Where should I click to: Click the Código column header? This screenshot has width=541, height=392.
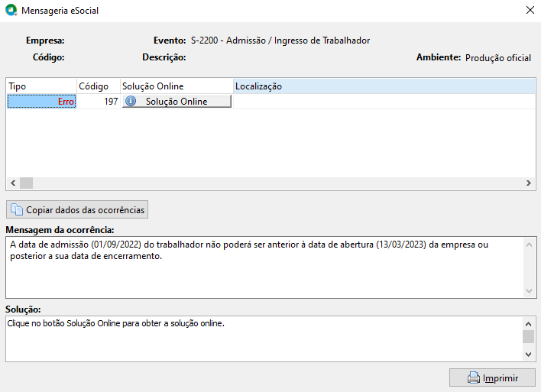pos(98,86)
